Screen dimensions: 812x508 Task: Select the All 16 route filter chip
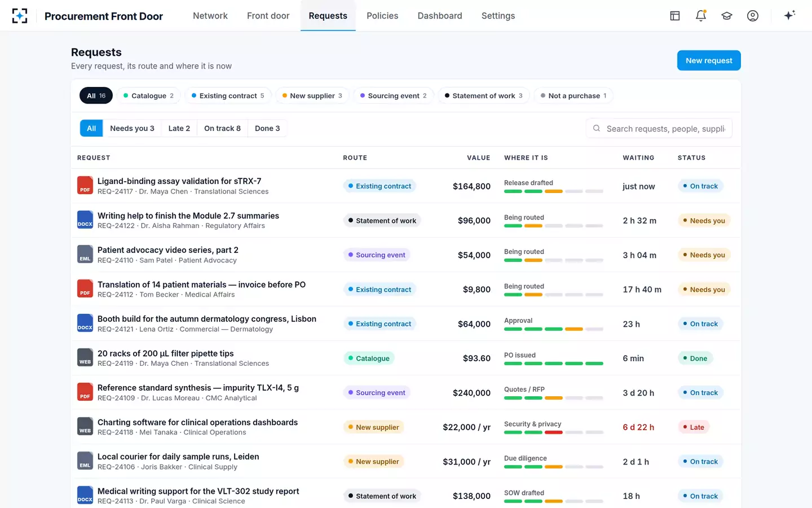pyautogui.click(x=96, y=96)
